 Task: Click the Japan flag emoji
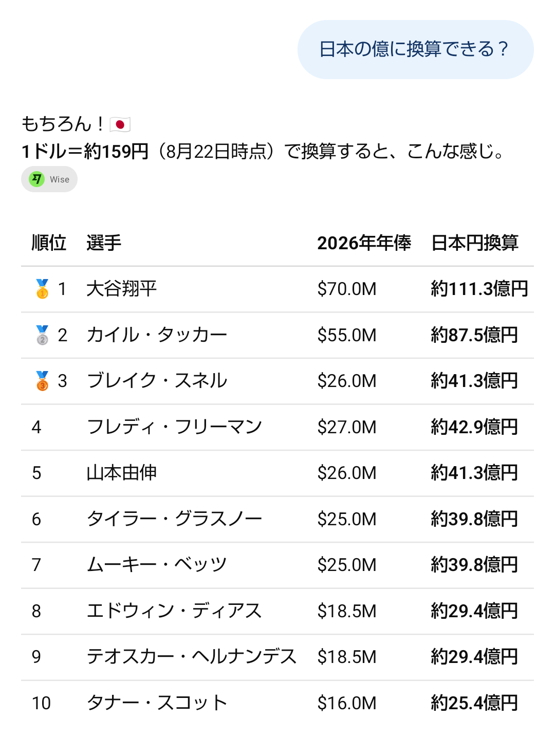[x=120, y=124]
